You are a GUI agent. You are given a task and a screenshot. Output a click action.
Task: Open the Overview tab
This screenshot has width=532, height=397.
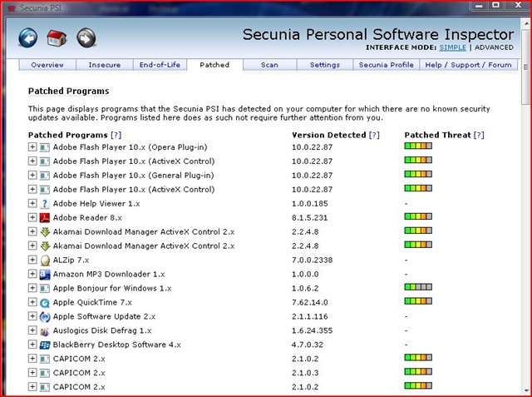click(47, 65)
